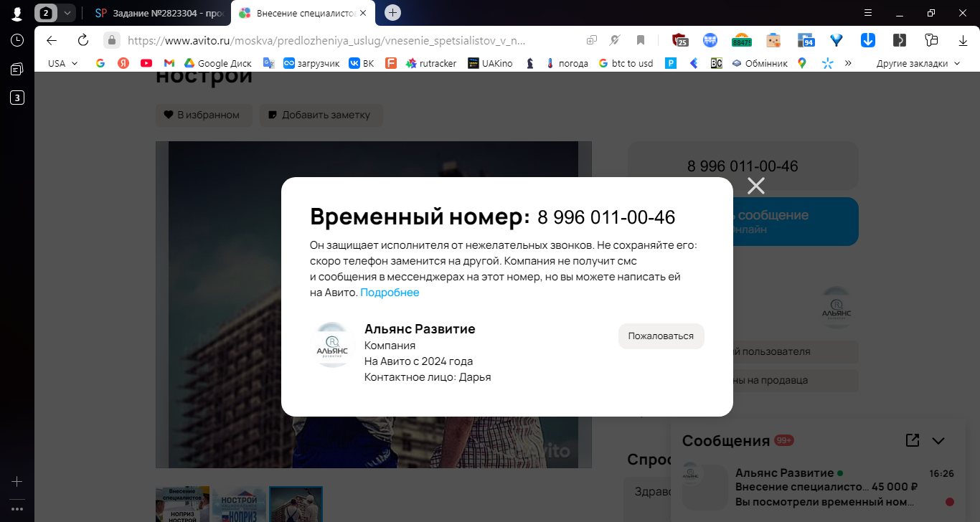Viewport: 980px width, 522px height.
Task: Close the Внесение специалистов tab
Action: point(363,13)
